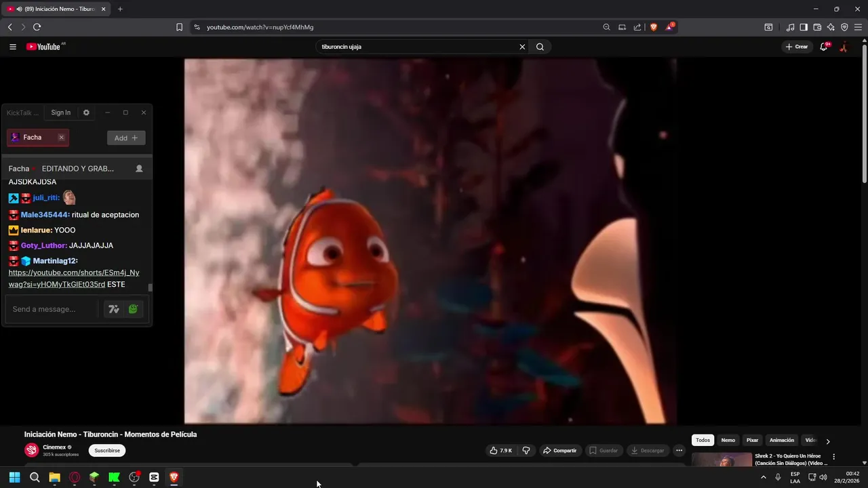Open the YouTube hamburger guide menu
This screenshot has width=868, height=488.
click(12, 47)
